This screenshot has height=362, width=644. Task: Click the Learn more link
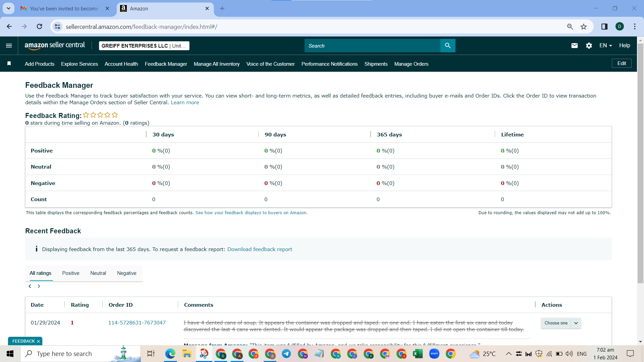[x=185, y=103]
